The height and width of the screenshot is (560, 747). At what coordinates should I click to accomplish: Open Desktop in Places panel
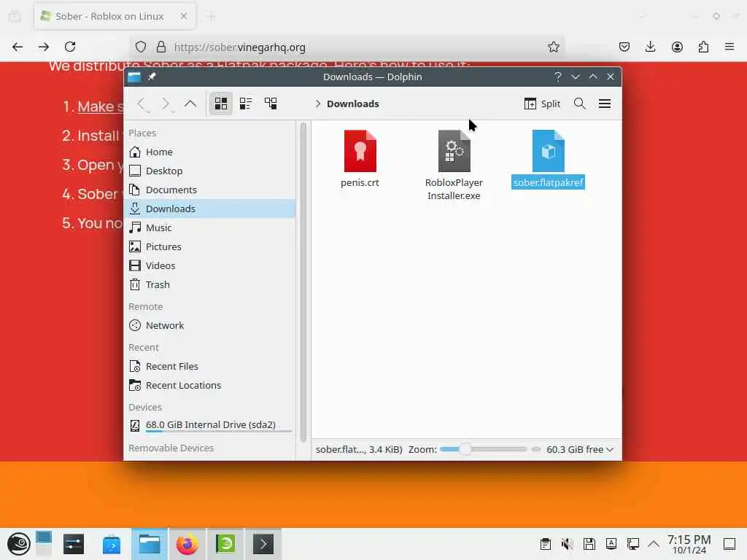pos(210,171)
